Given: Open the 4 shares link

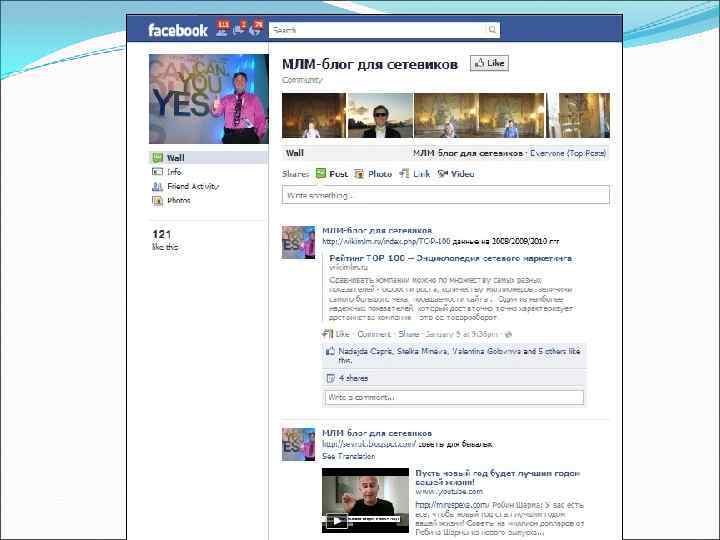Looking at the screenshot, I should click(353, 378).
